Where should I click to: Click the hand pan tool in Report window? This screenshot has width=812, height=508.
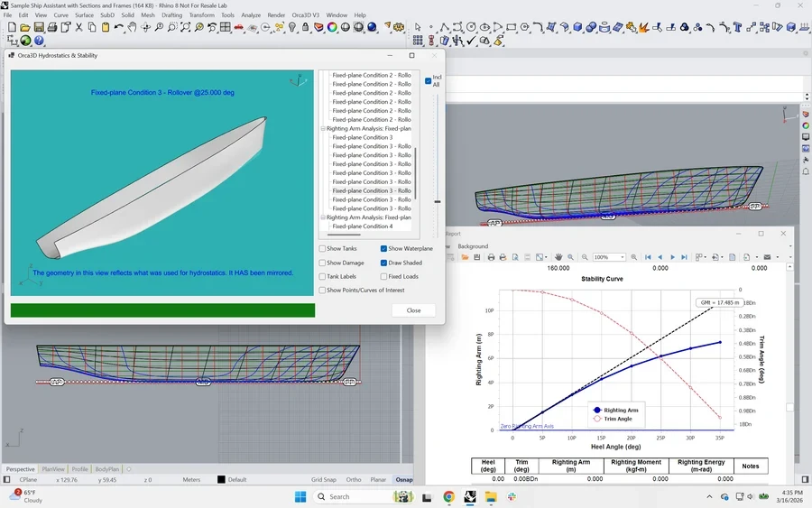tap(558, 257)
